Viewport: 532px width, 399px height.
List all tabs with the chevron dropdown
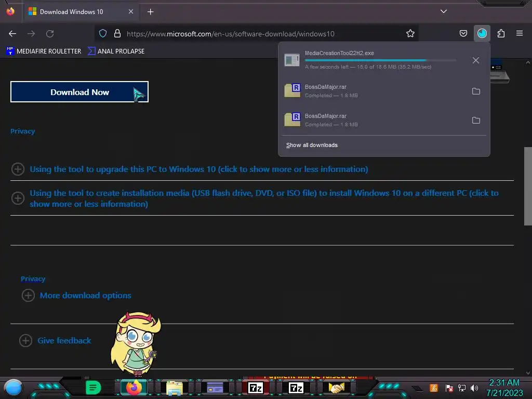444,11
